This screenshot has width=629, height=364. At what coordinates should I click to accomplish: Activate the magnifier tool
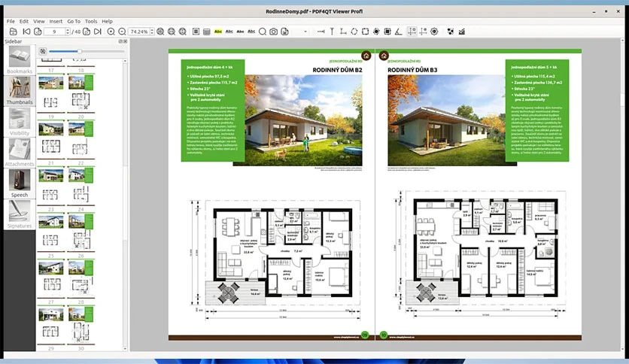[x=263, y=32]
